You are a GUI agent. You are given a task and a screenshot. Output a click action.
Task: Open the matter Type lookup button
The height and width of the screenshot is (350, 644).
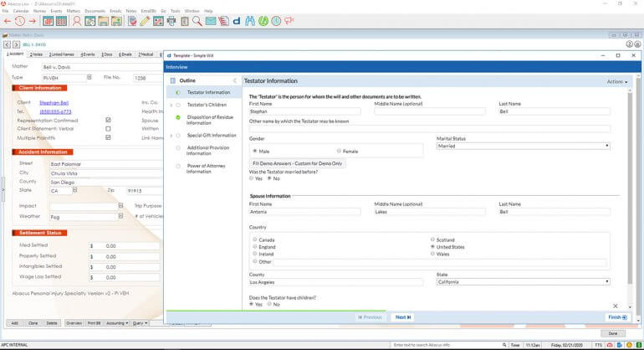point(89,77)
